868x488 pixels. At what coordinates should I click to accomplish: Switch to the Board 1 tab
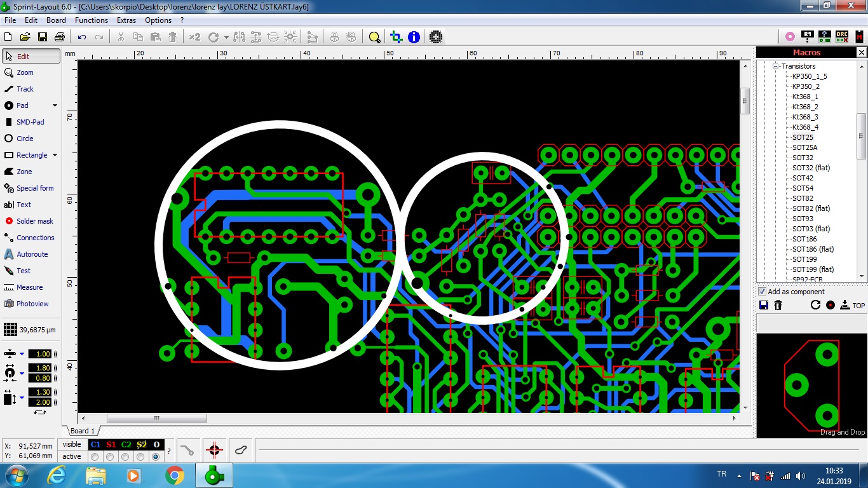click(x=83, y=431)
